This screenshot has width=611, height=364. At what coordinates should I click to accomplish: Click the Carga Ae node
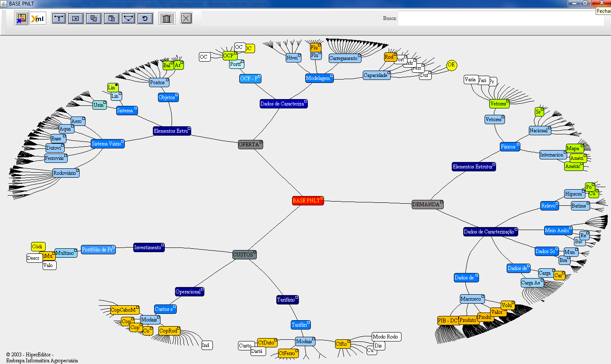click(x=532, y=283)
